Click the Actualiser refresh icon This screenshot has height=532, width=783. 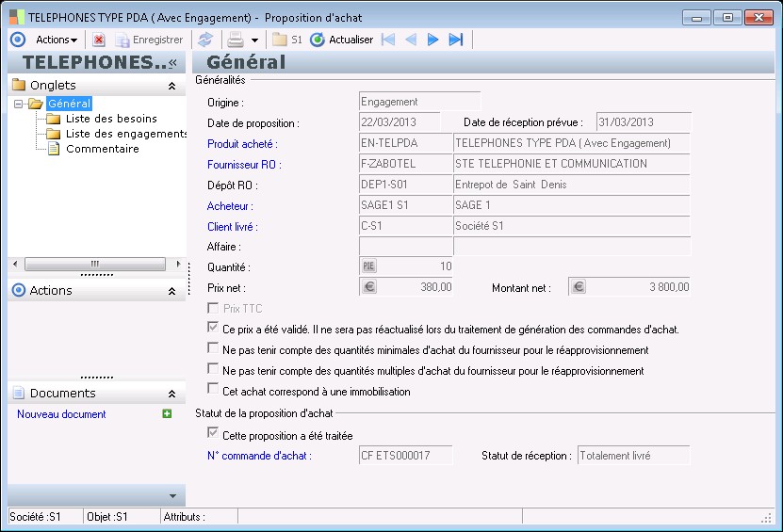pos(318,40)
